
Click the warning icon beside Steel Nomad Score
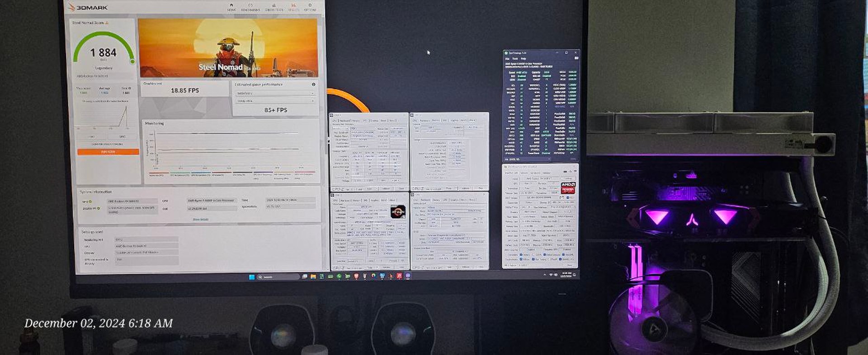tap(107, 23)
